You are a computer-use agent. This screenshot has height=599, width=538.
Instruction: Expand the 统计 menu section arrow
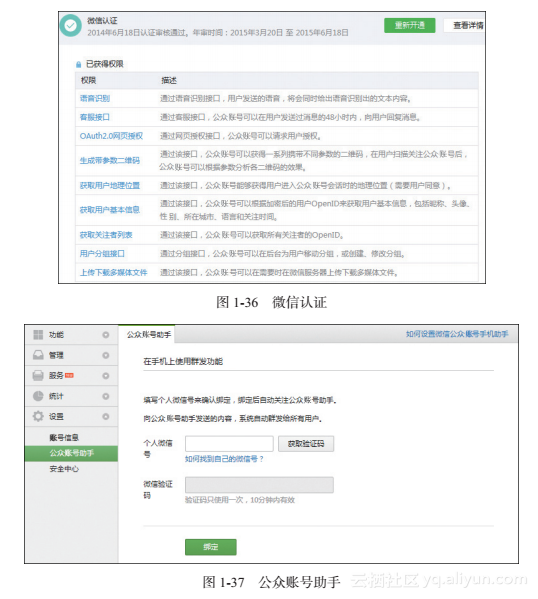pyautogui.click(x=106, y=396)
